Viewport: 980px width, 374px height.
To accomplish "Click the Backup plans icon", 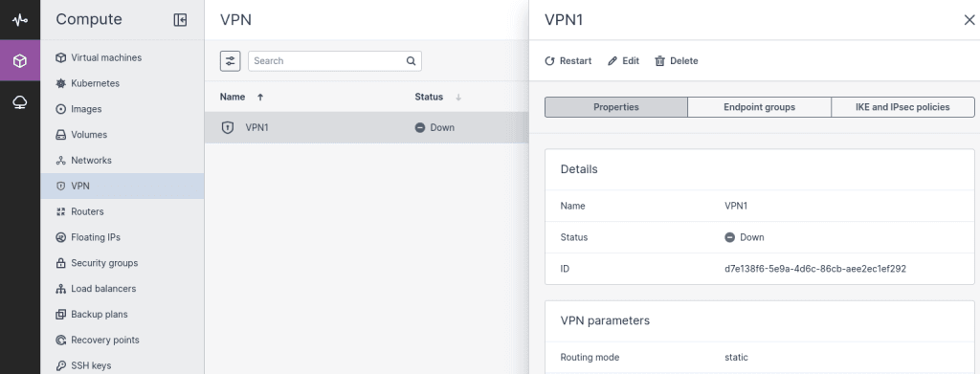I will 60,314.
